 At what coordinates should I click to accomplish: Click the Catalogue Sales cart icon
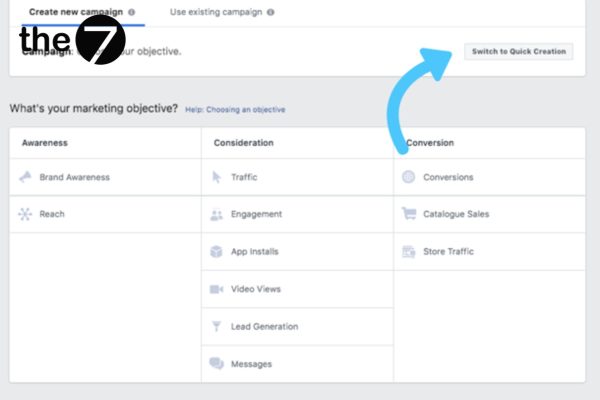(x=408, y=214)
